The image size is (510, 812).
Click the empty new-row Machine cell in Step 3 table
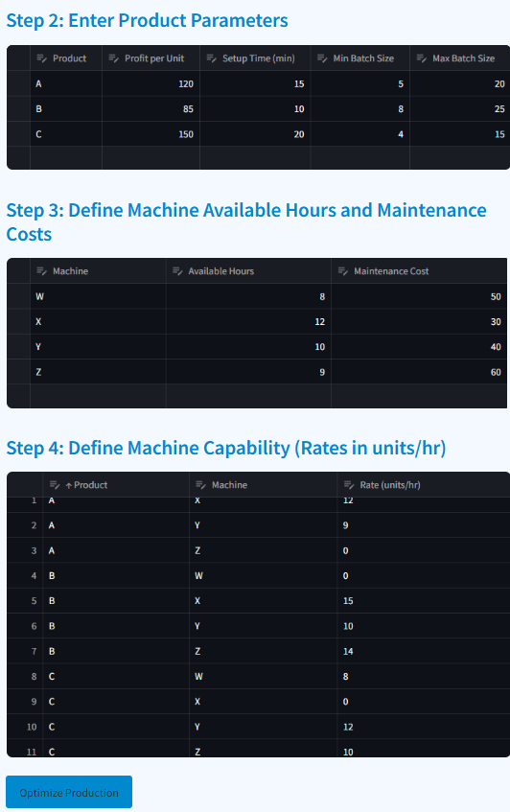(x=98, y=396)
